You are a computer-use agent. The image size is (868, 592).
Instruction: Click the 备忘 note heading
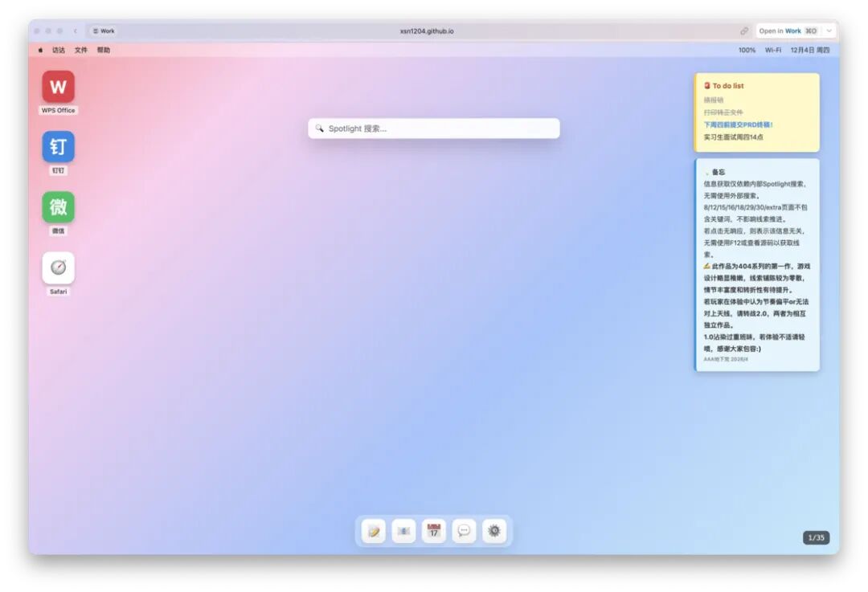pyautogui.click(x=714, y=172)
